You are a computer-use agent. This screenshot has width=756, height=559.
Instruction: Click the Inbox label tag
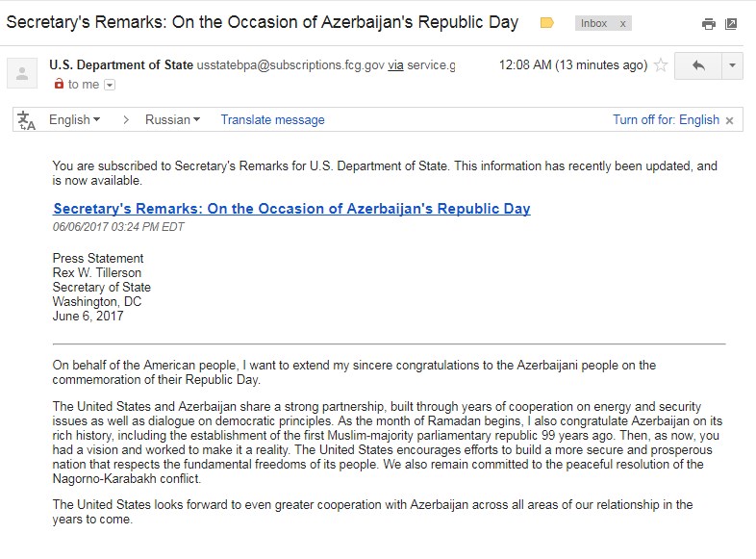point(593,23)
